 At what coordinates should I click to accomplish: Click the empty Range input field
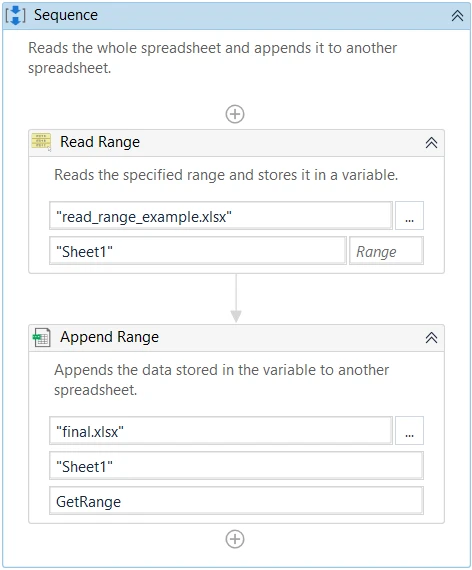coord(386,250)
